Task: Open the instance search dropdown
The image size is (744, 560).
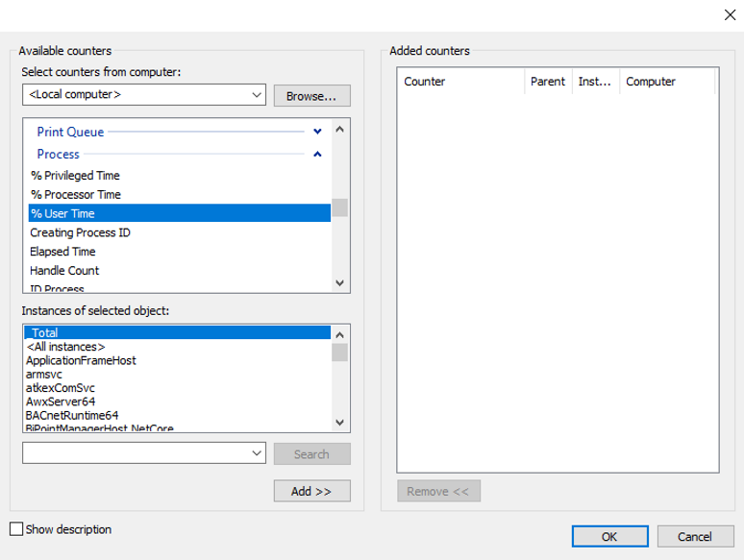Action: [x=256, y=453]
